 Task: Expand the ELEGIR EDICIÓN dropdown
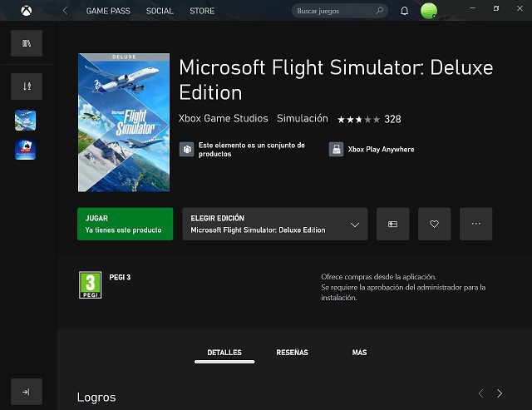(x=275, y=224)
